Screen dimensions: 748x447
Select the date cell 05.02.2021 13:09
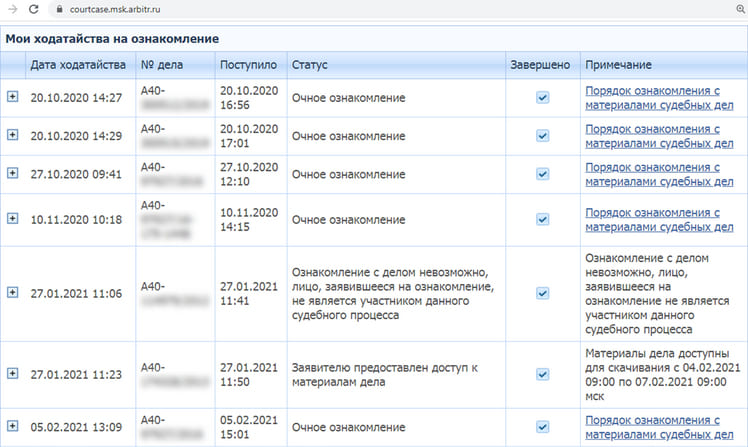(x=76, y=427)
